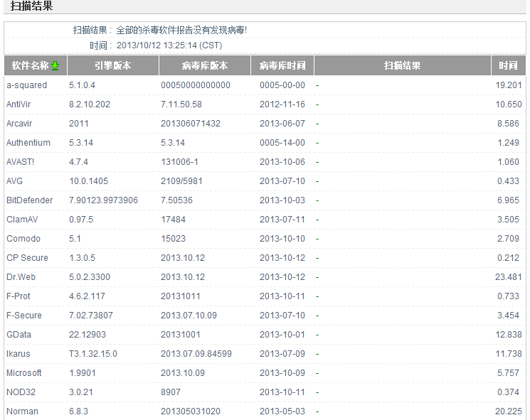
Task: Click the 软件名称 column header text
Action: pos(30,65)
